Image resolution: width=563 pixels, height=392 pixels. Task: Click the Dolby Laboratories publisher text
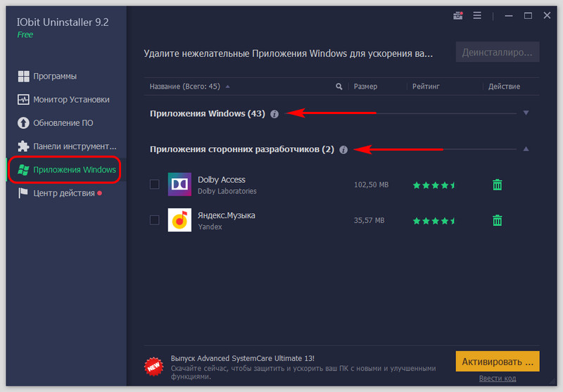(227, 191)
